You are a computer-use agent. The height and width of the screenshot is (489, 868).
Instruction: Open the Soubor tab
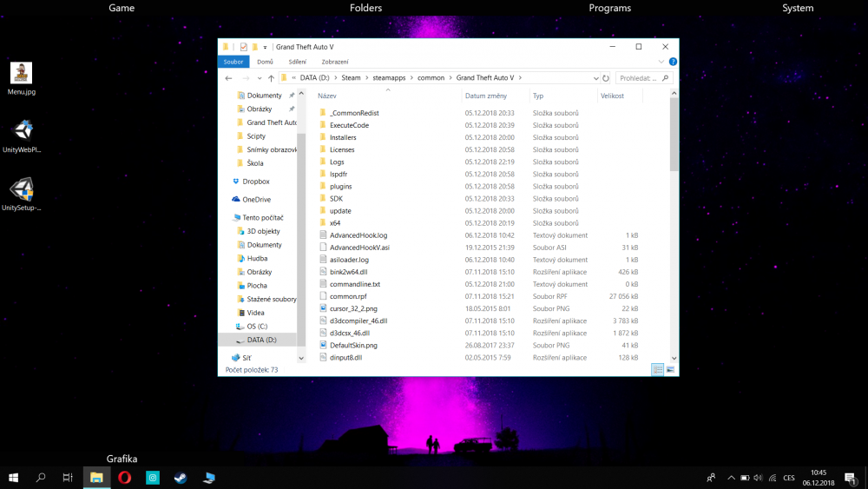click(x=233, y=62)
